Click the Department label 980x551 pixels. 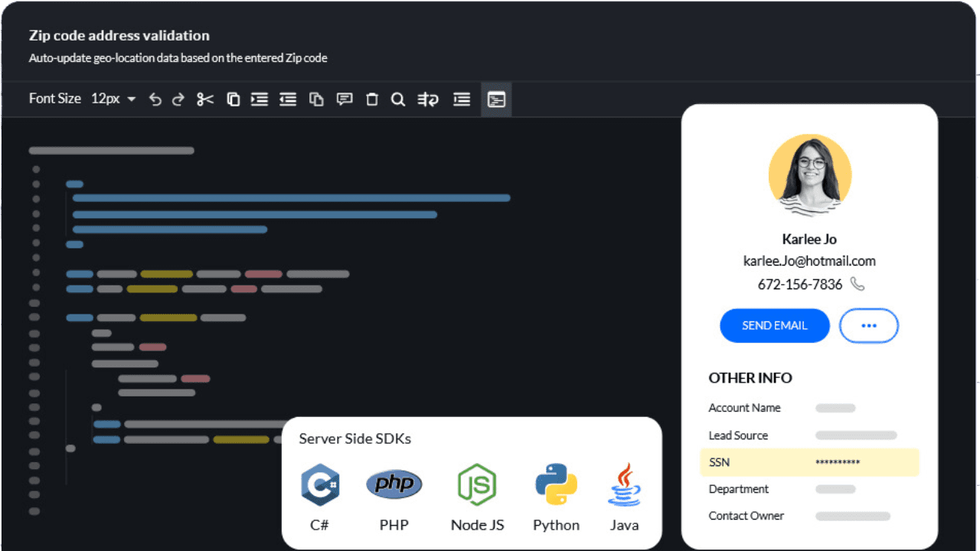(x=739, y=489)
